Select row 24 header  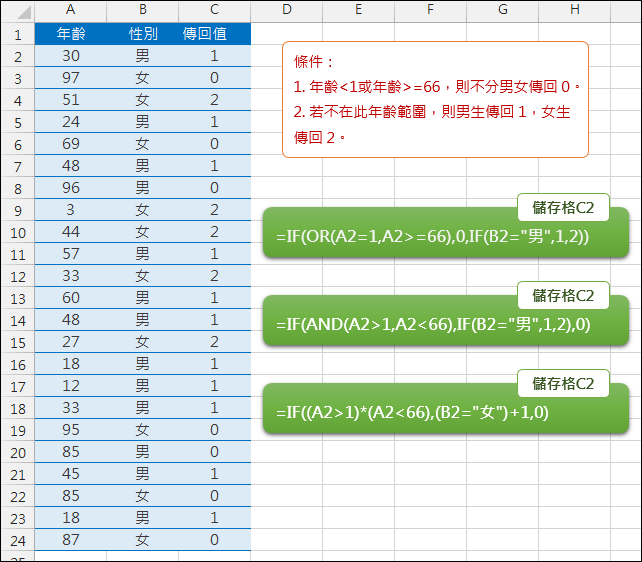(x=18, y=540)
